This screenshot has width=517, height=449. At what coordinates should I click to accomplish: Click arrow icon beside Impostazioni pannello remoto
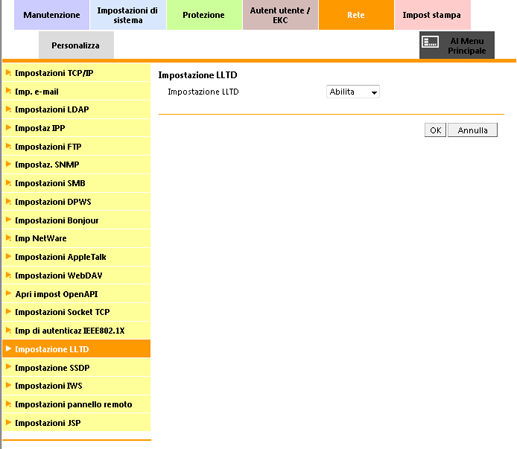[9, 404]
